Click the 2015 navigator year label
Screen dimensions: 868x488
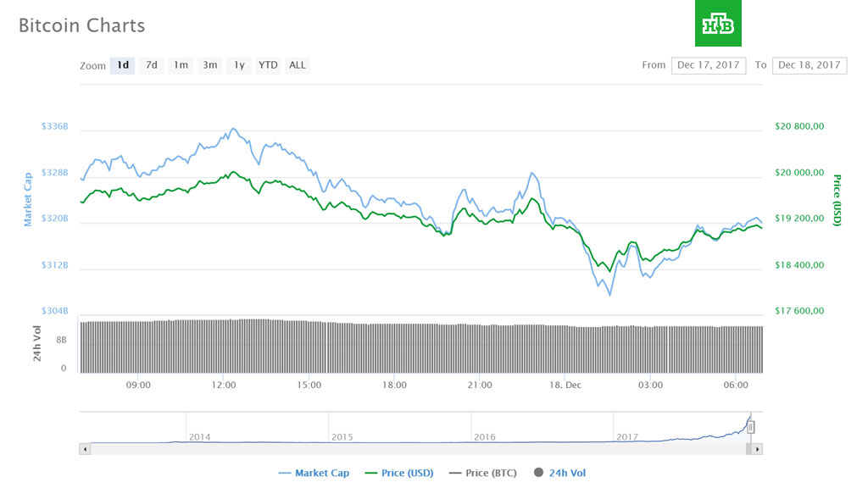pos(342,437)
